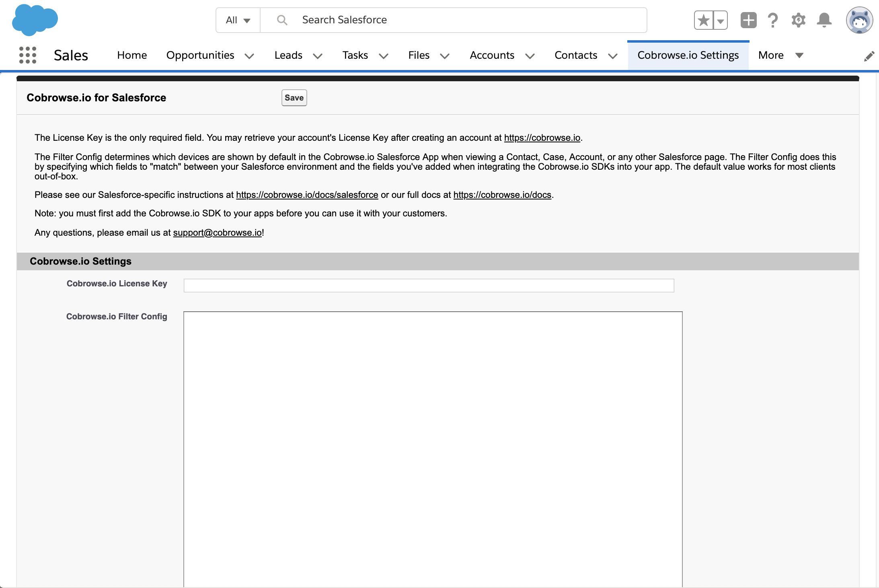Open the support@cobrowse.io email link
This screenshot has width=879, height=588.
[217, 232]
